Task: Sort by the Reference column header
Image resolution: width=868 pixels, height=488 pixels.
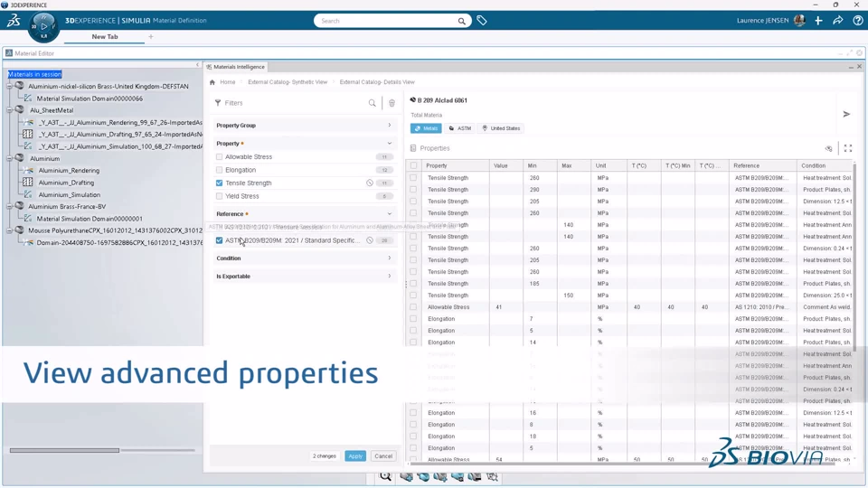Action: [x=762, y=165]
